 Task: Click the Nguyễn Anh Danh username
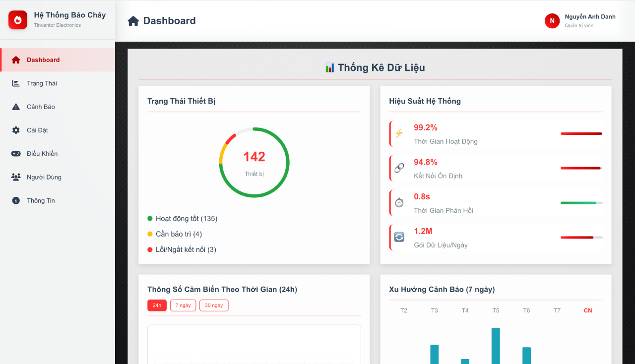[x=590, y=17]
